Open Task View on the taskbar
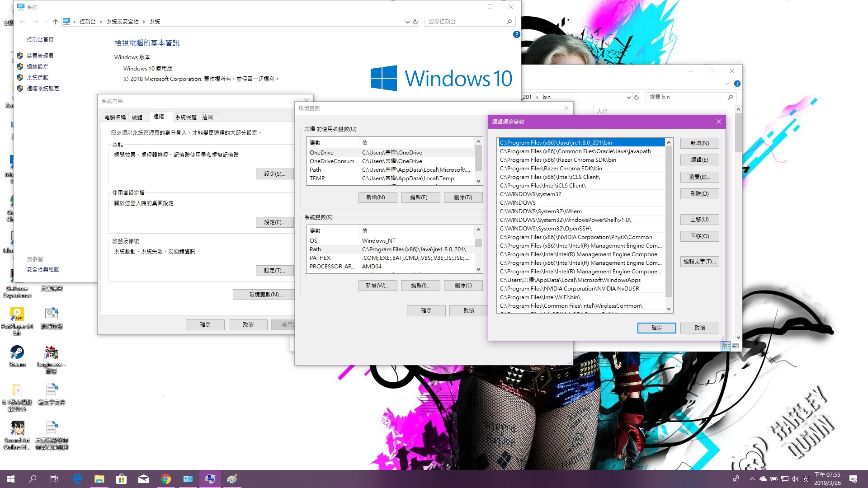 tap(54, 479)
